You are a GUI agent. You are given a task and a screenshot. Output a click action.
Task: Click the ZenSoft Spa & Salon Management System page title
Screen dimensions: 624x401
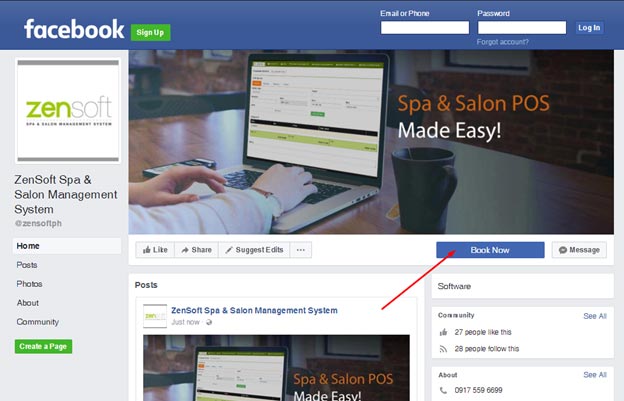tap(66, 195)
